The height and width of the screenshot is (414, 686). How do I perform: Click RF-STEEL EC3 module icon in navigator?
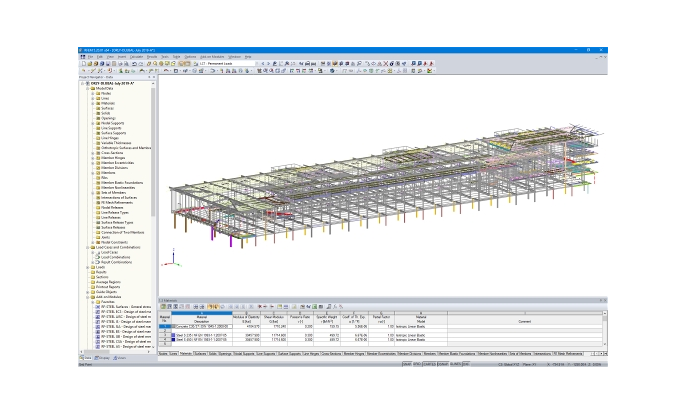click(x=98, y=312)
